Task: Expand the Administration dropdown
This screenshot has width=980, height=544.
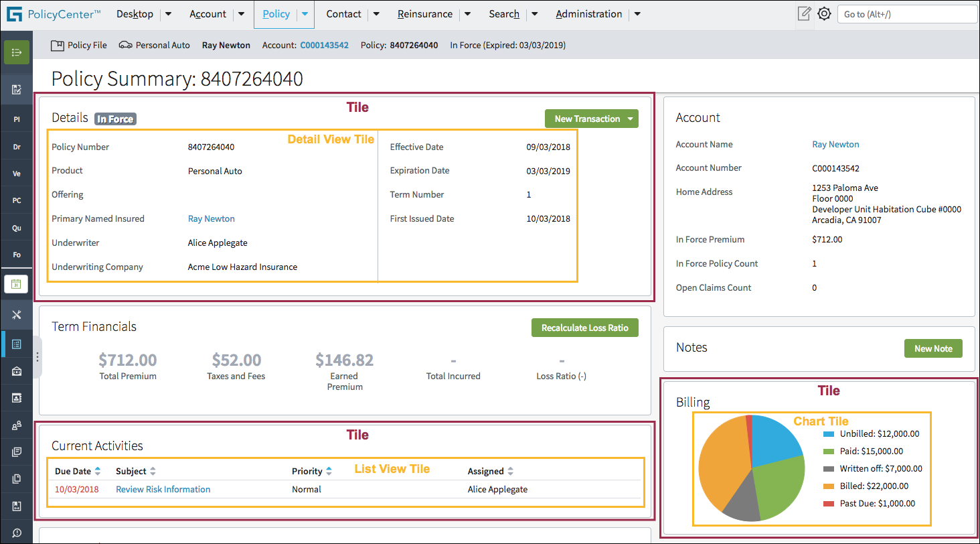Action: (x=636, y=13)
